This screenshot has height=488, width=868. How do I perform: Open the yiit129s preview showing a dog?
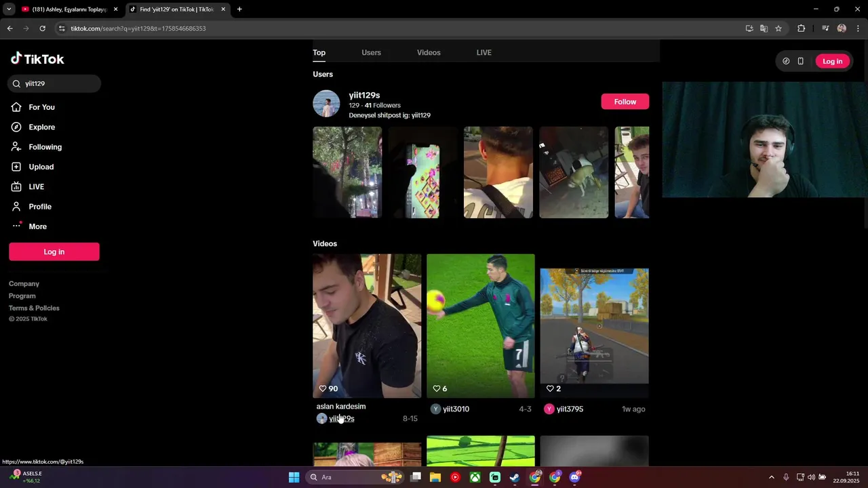[x=574, y=172]
